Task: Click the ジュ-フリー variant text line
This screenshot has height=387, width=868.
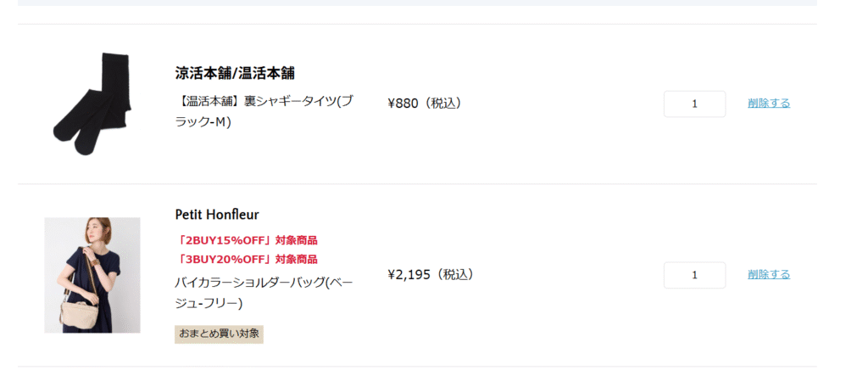Action: tap(209, 303)
